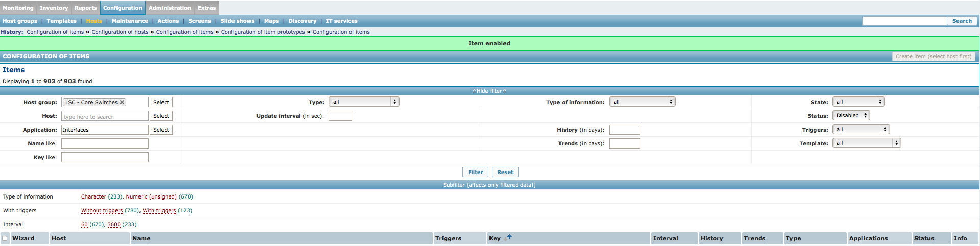Focus the Host search field
This screenshot has width=980, height=246.
coord(105,116)
